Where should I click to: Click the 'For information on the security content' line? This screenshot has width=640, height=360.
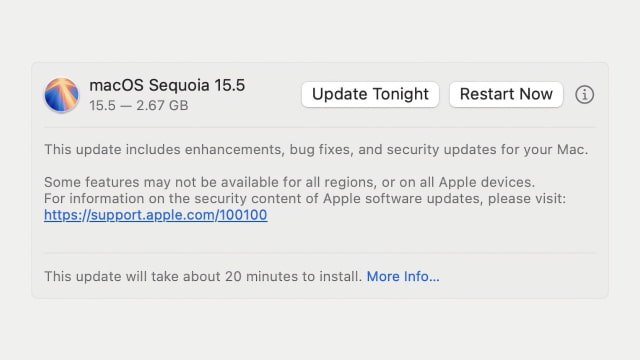(305, 199)
